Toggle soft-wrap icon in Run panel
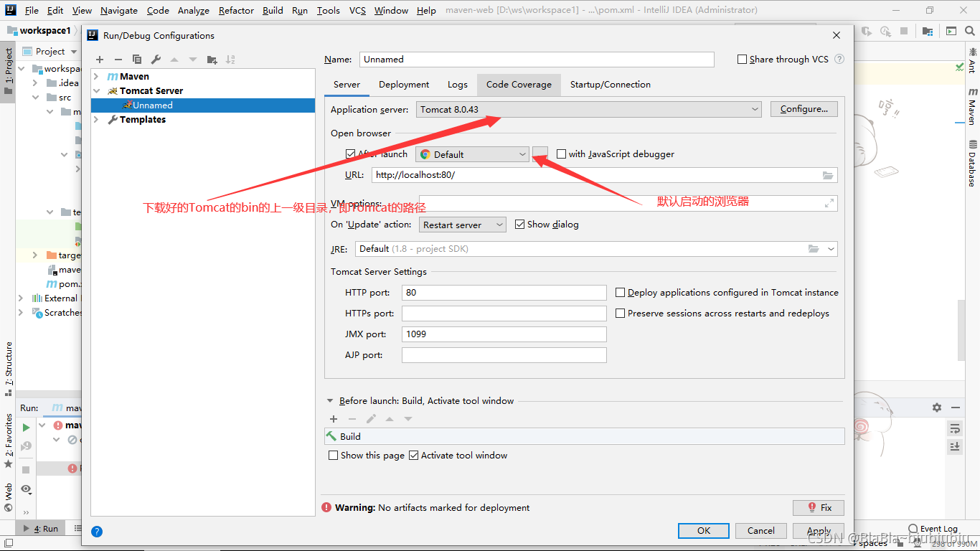 955,428
